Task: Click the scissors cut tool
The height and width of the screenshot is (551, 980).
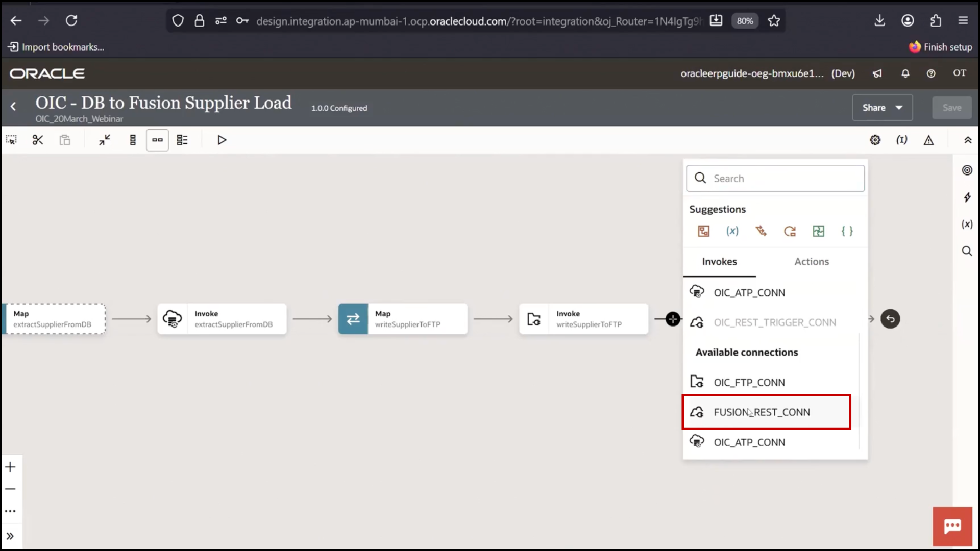Action: click(38, 140)
